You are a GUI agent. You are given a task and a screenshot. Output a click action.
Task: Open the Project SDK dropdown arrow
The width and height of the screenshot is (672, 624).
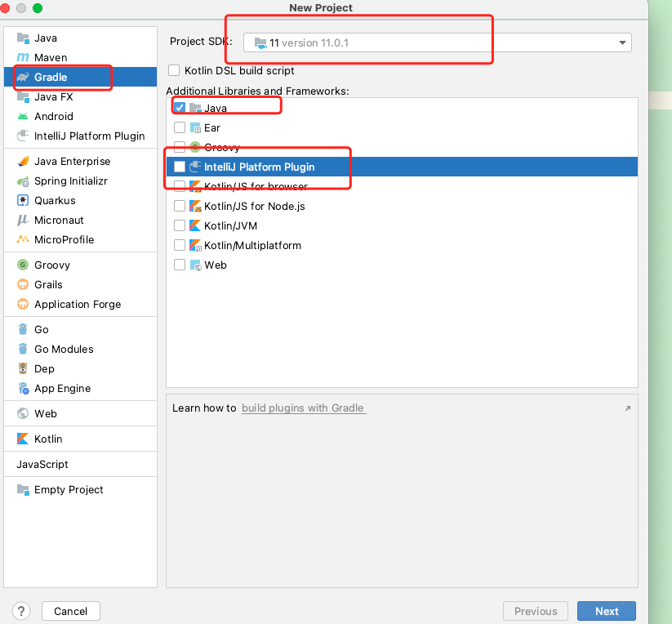pos(622,42)
